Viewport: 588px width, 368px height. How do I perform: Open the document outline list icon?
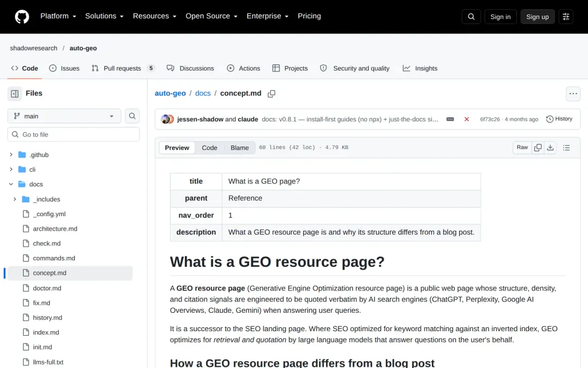point(566,148)
